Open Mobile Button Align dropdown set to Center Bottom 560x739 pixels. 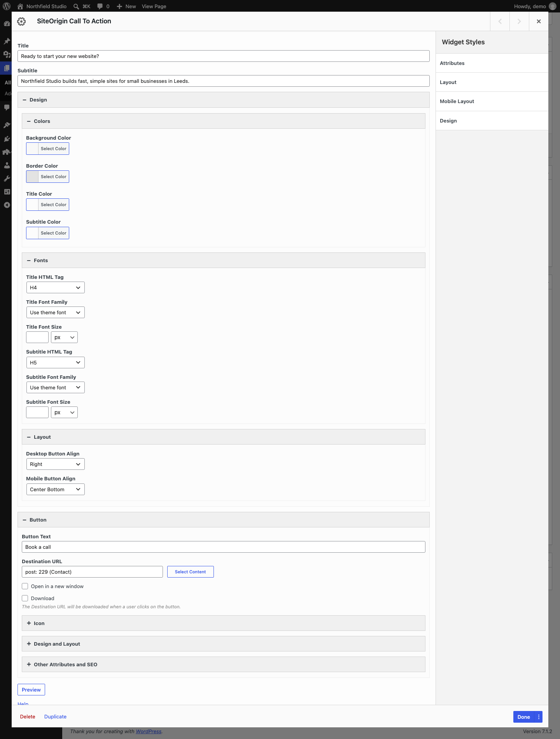point(55,489)
